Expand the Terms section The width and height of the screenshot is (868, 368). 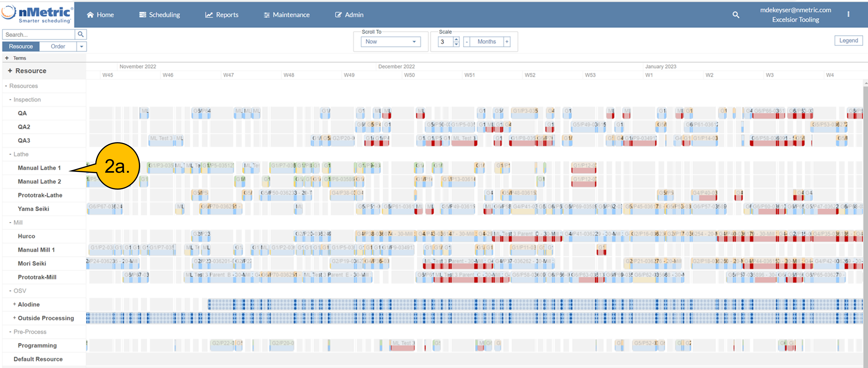click(7, 58)
